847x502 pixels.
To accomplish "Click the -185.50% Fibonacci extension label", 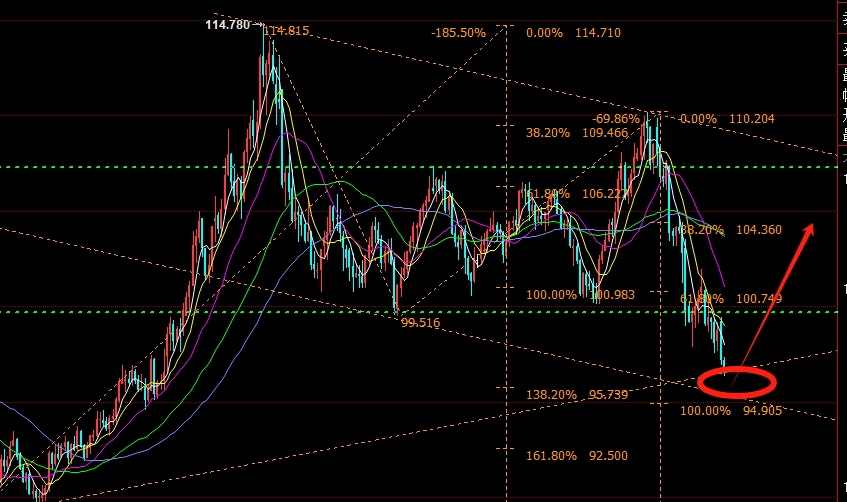I will tap(459, 33).
